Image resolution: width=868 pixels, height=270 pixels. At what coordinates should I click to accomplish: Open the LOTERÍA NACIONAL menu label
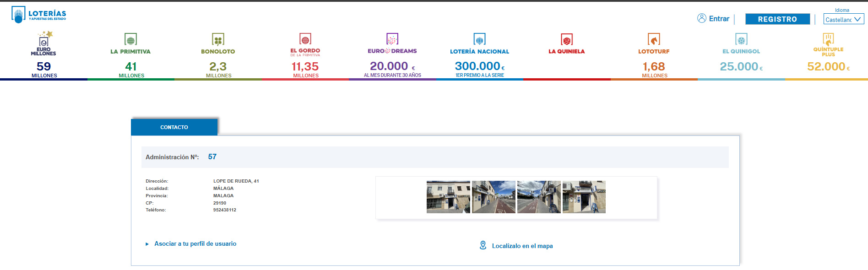tap(479, 52)
